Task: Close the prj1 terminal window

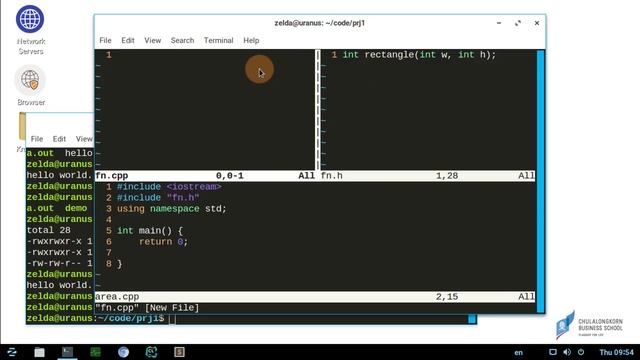Action: [x=537, y=23]
